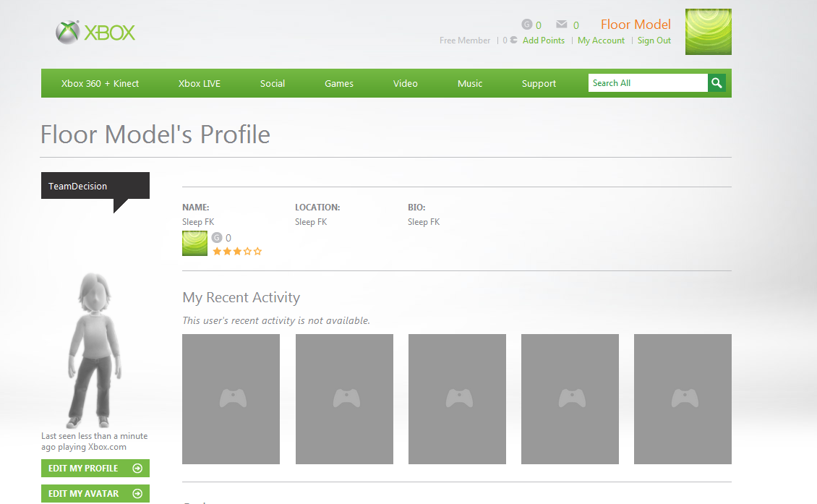Click the Search All input field
Image resolution: width=817 pixels, height=504 pixels.
tap(648, 83)
